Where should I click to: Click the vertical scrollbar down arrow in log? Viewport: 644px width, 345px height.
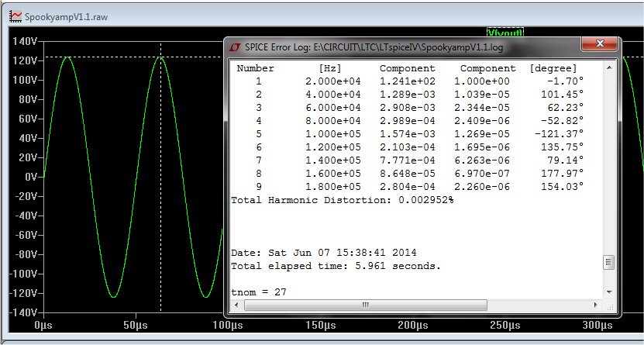(x=608, y=292)
